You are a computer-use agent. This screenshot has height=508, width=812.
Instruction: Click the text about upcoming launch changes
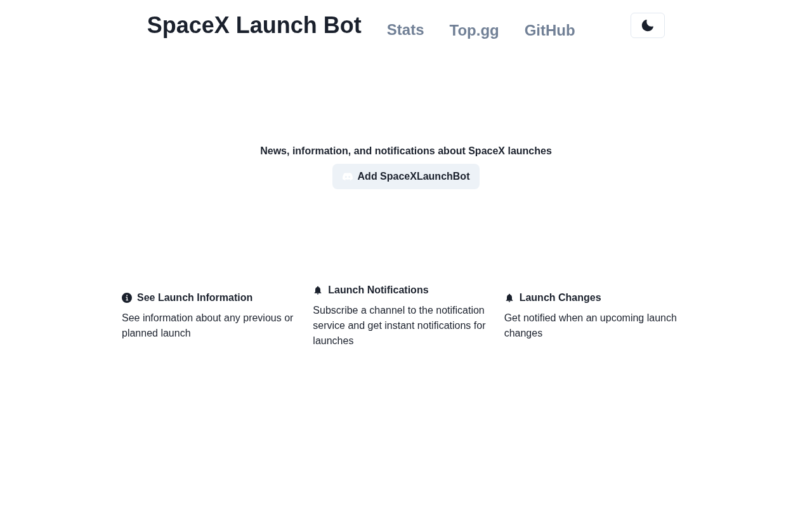591,326
